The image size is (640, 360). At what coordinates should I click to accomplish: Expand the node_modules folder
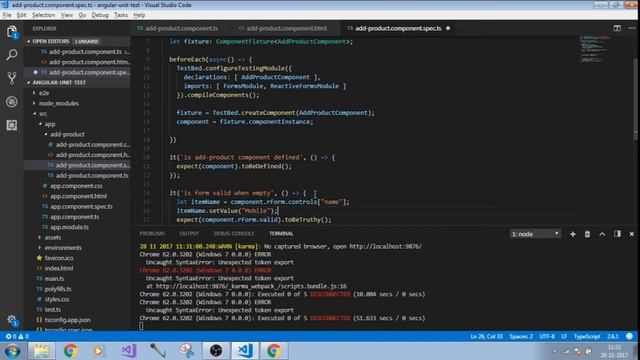pos(58,103)
